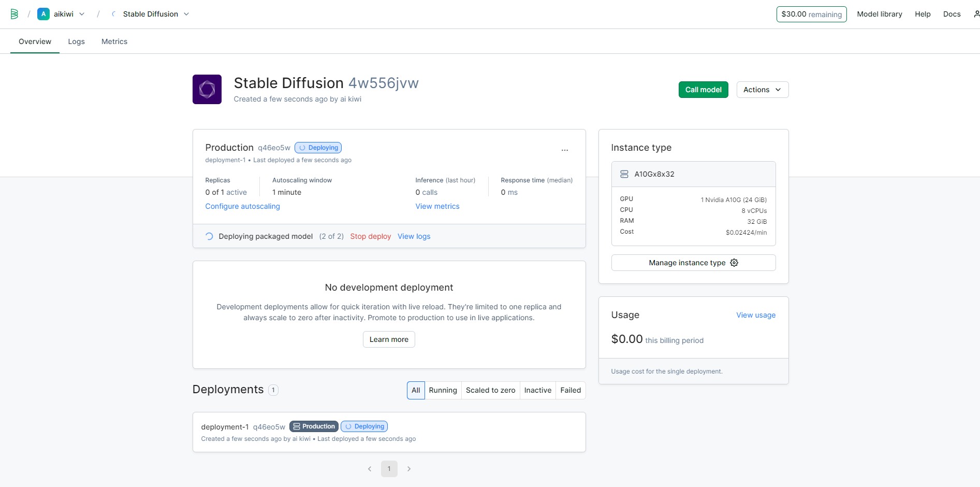
Task: Open the Model library link
Action: coord(880,14)
